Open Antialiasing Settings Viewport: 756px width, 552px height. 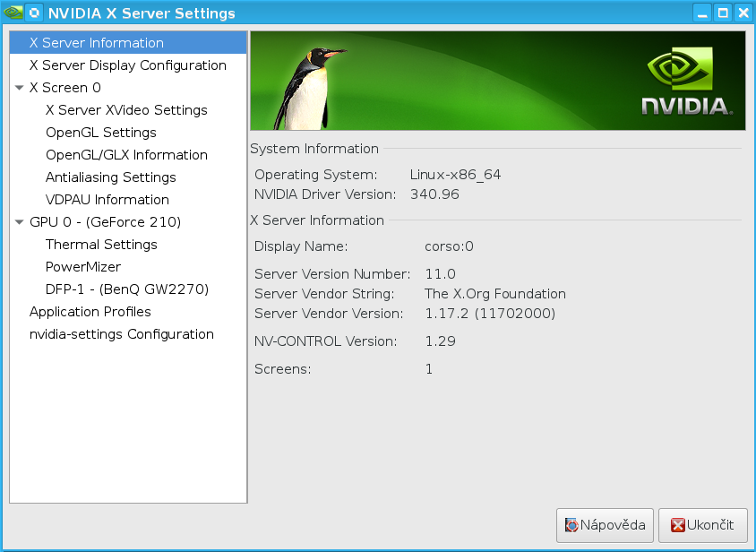(x=110, y=177)
